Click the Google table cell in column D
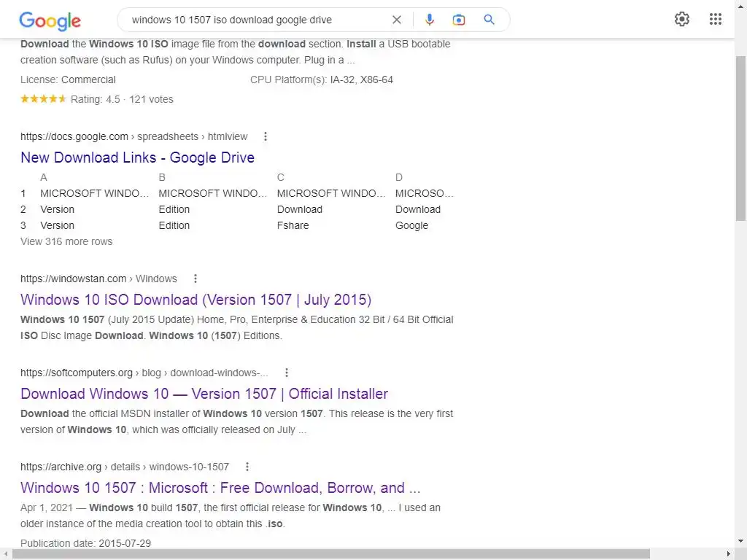The image size is (747, 560). tap(411, 225)
